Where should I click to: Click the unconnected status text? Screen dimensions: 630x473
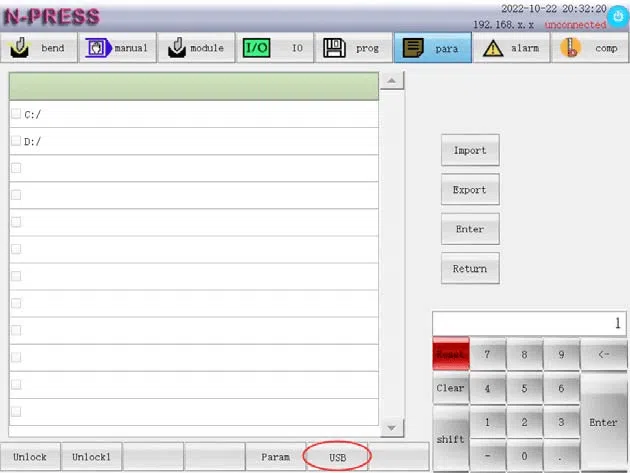point(575,25)
